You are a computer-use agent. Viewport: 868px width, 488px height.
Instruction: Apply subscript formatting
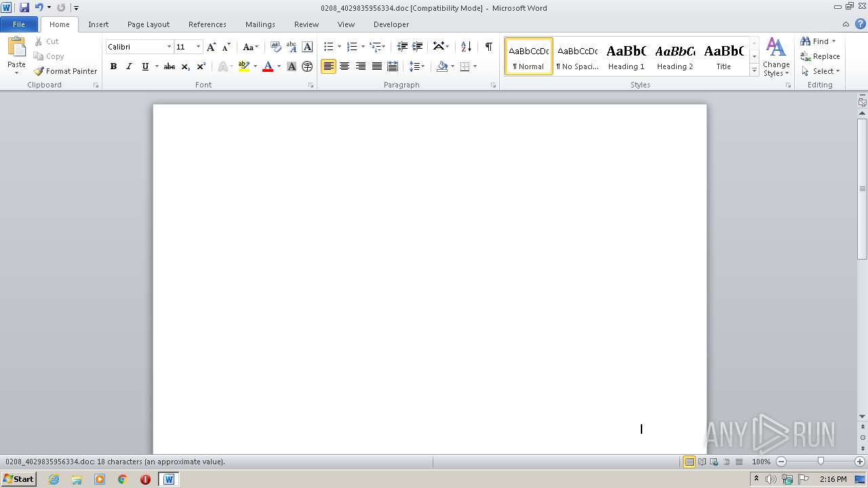(x=185, y=66)
